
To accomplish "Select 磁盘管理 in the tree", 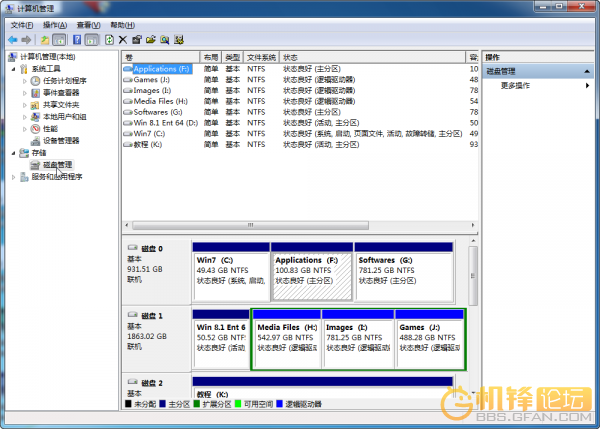I will [57, 165].
